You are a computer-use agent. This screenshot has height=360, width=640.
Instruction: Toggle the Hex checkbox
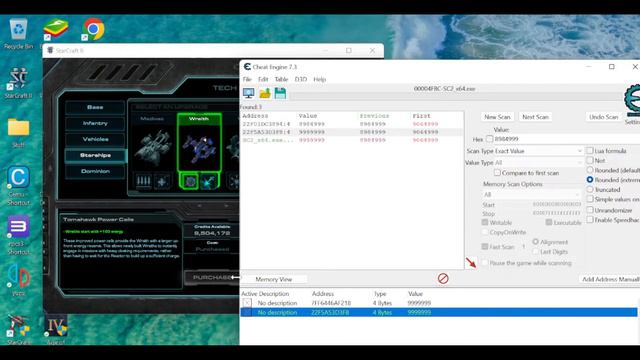[x=489, y=139]
